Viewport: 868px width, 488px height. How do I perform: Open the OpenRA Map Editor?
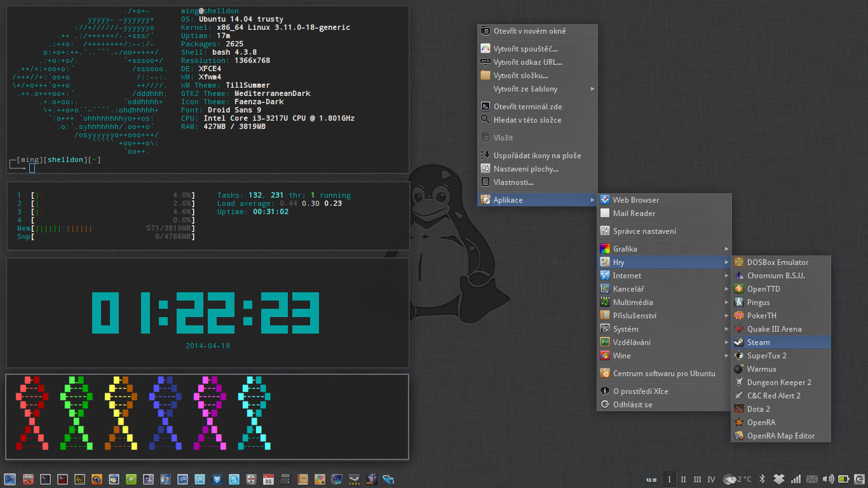(781, 435)
